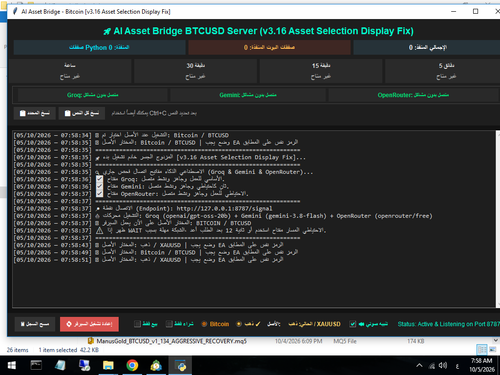Click the 07:58:49 Bitcoin / BTCUSD log line
Screen dimensions: 500x375
(x=156, y=253)
